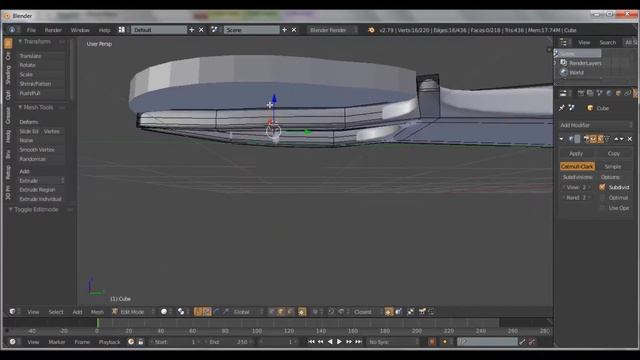Jump to the last frame

358,342
